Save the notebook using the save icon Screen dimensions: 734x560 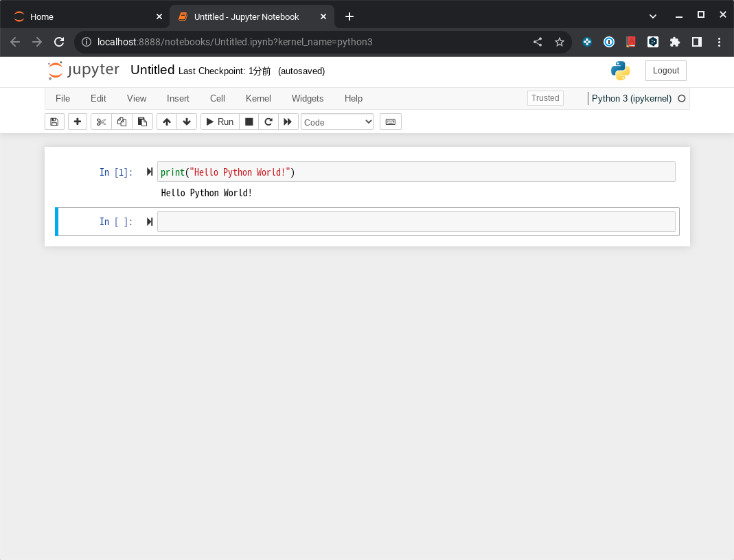(54, 121)
